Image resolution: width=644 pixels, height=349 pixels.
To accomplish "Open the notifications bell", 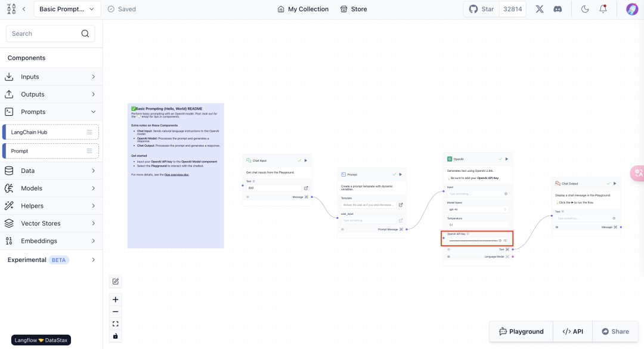I will click(x=603, y=9).
